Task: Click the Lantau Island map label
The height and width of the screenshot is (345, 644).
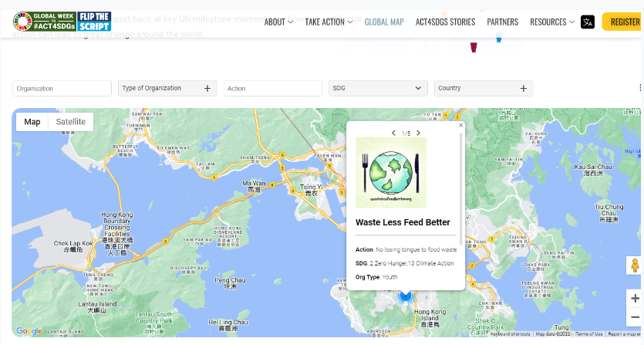Action: 97,306
